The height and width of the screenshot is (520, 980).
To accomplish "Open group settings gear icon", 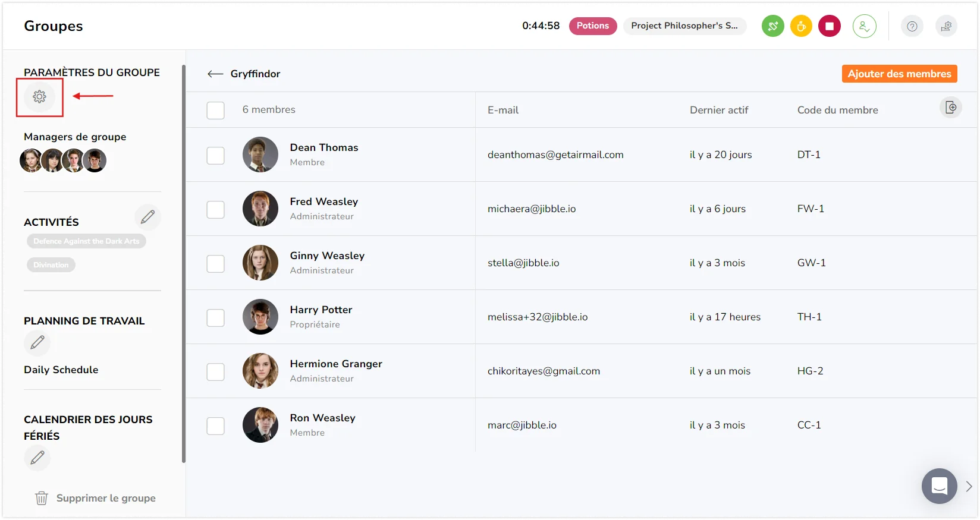I will pyautogui.click(x=39, y=96).
